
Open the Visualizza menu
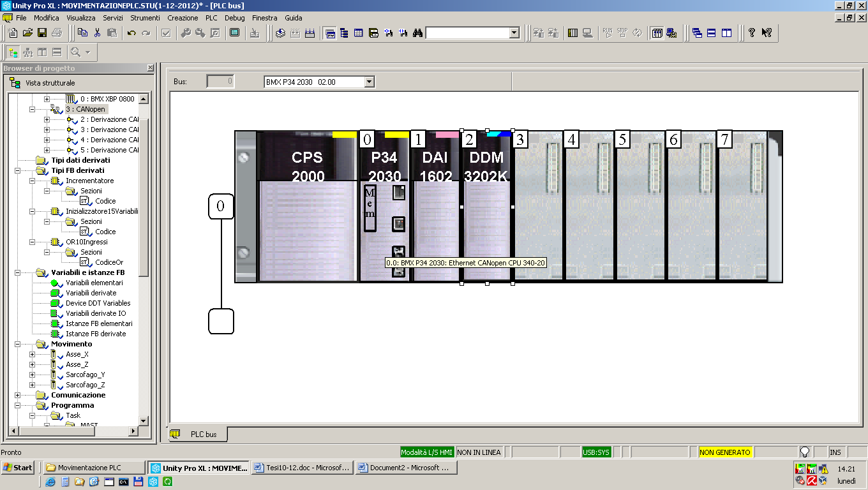click(81, 18)
